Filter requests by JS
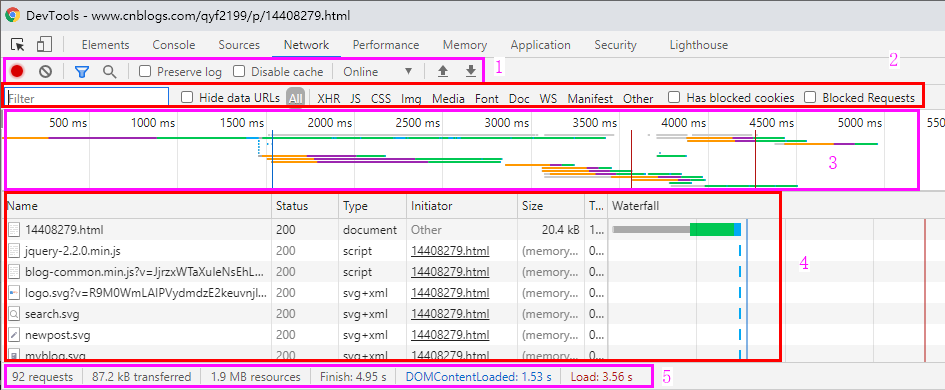 pyautogui.click(x=356, y=98)
